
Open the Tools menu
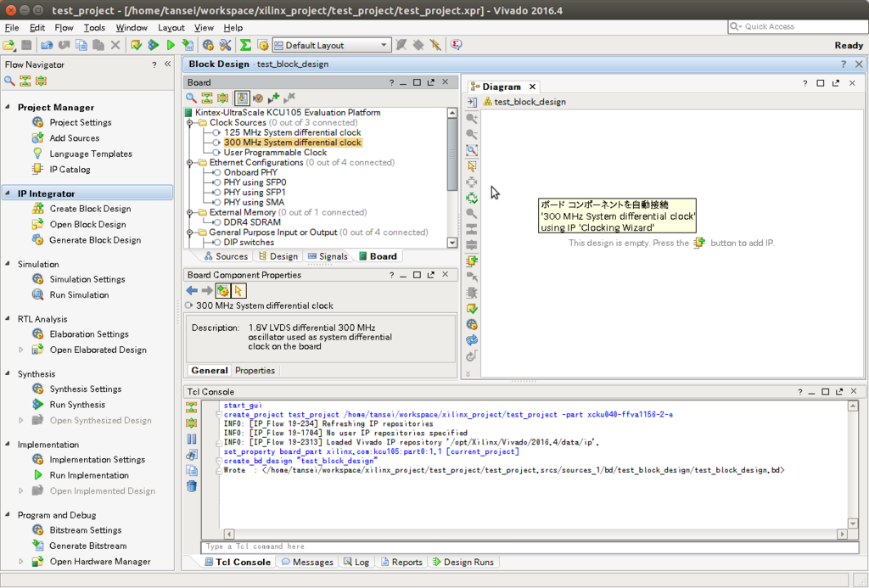pos(94,28)
